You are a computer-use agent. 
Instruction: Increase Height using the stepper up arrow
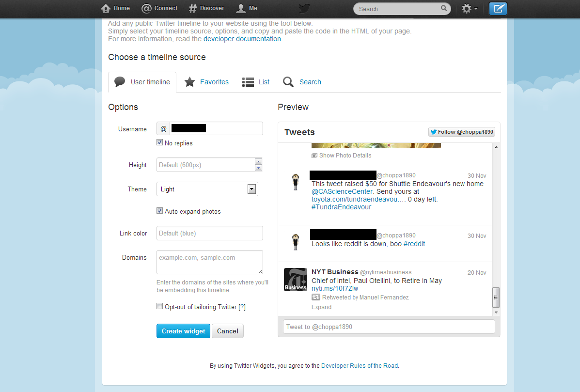(259, 162)
